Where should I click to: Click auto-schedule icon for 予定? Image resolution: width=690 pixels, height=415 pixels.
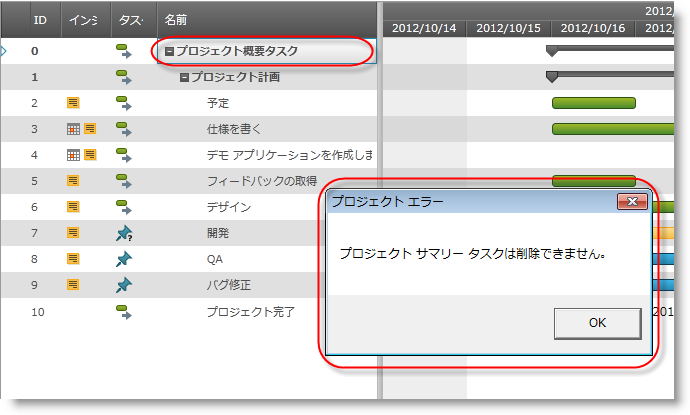click(124, 103)
